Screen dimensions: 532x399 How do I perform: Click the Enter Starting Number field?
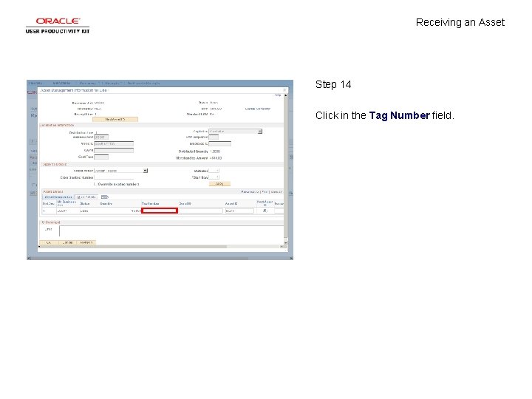pos(114,177)
